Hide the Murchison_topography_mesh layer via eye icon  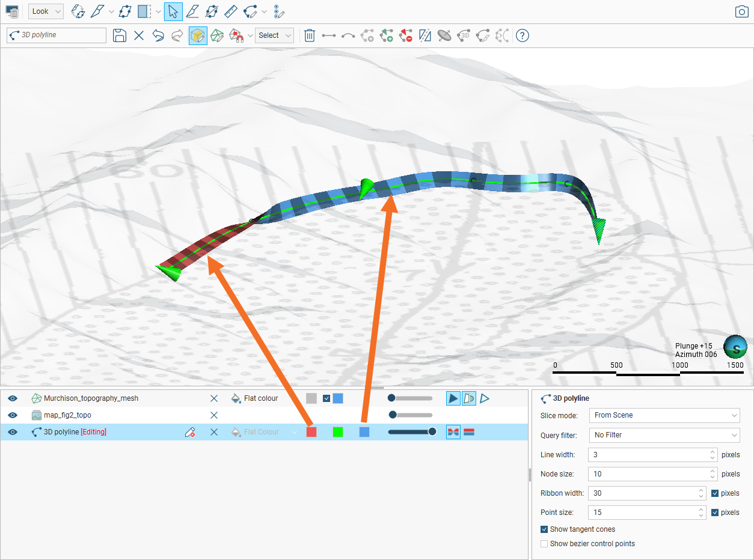(13, 398)
